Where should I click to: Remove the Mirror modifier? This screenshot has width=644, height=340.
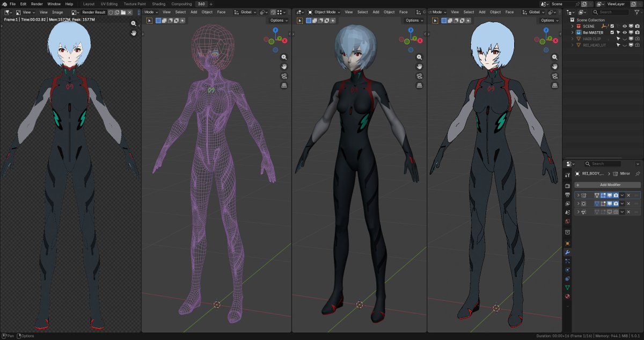(x=628, y=196)
